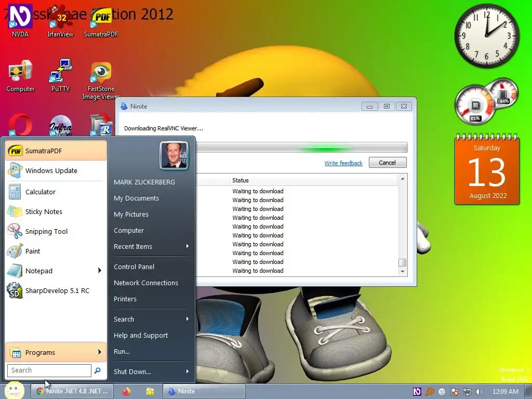Open Help and Support

(141, 335)
